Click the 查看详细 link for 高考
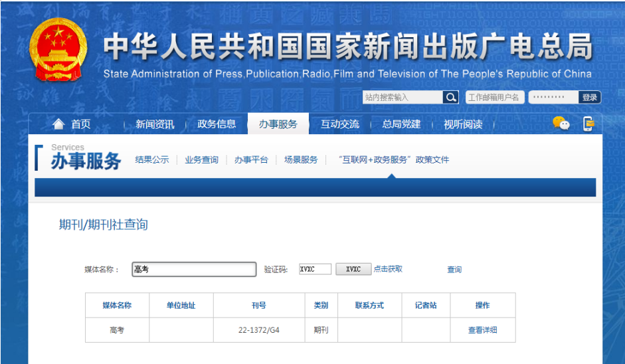 pyautogui.click(x=483, y=330)
